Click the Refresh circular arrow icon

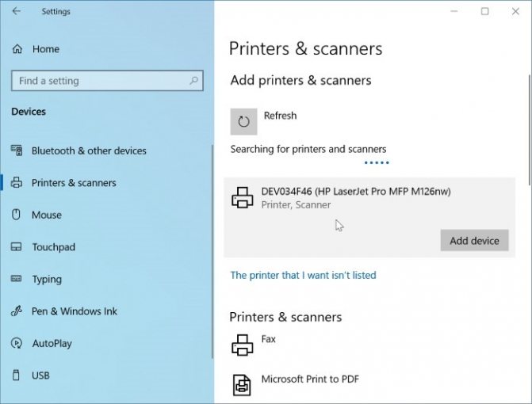click(243, 121)
